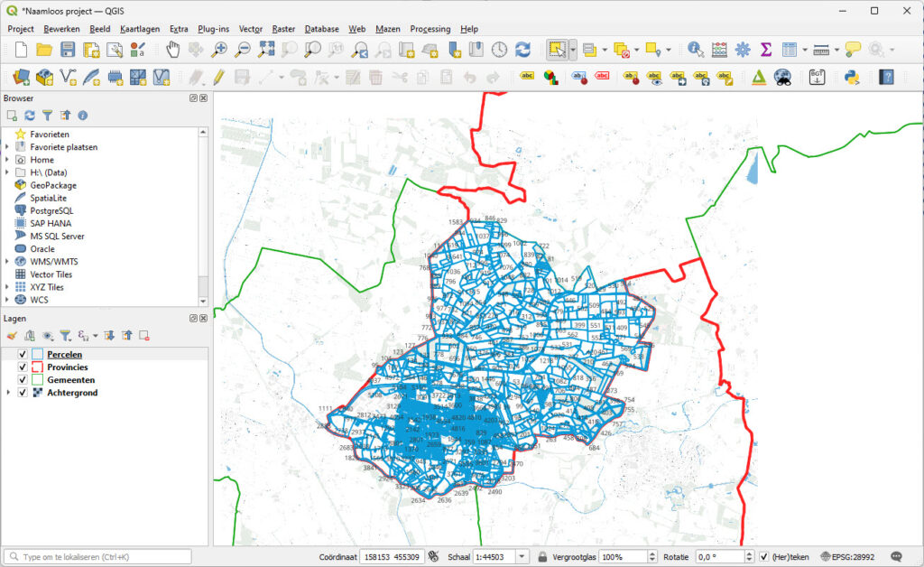Uncheck the Achtergrond layer visibility
The height and width of the screenshot is (567, 924).
click(23, 393)
